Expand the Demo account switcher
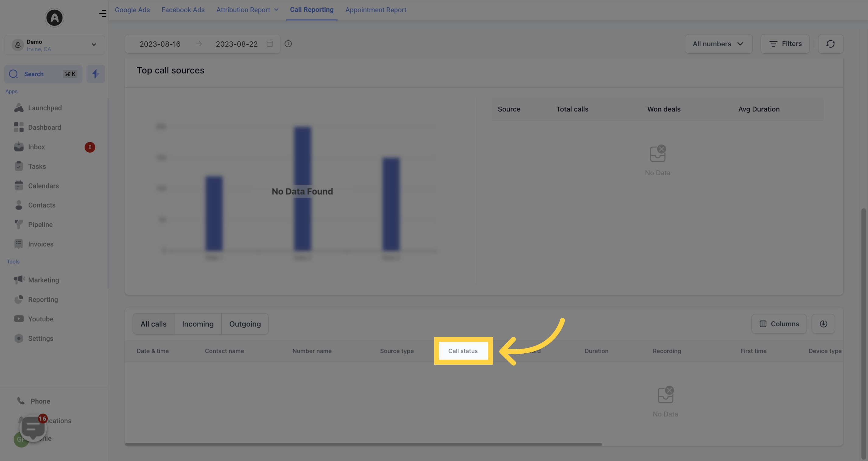The image size is (868, 461). tap(54, 44)
